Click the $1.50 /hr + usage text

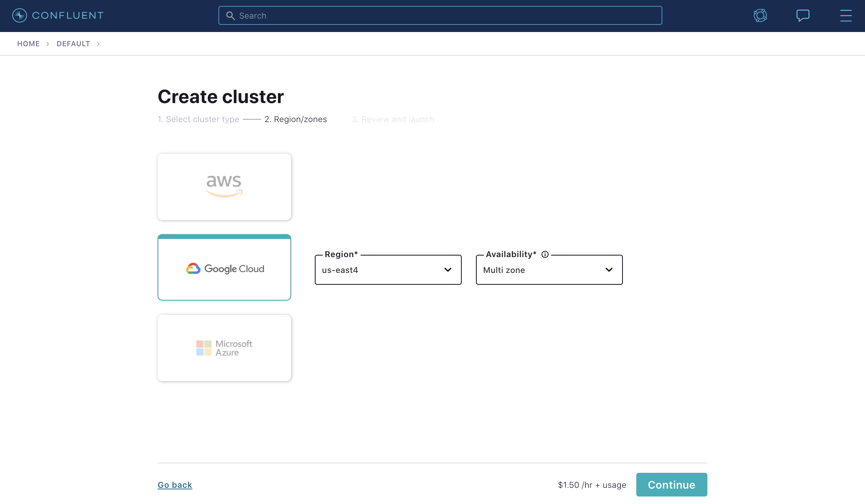click(592, 485)
